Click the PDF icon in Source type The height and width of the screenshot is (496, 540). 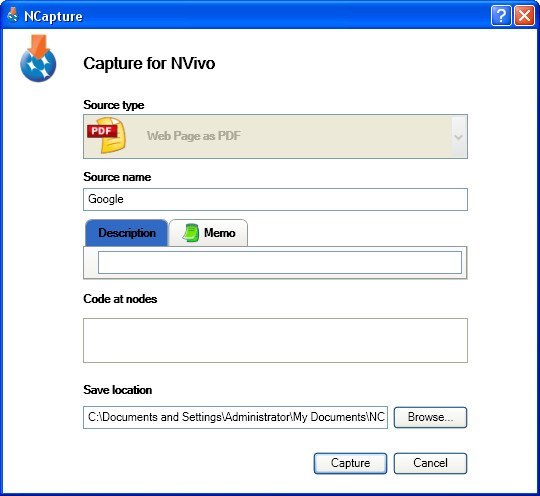106,135
